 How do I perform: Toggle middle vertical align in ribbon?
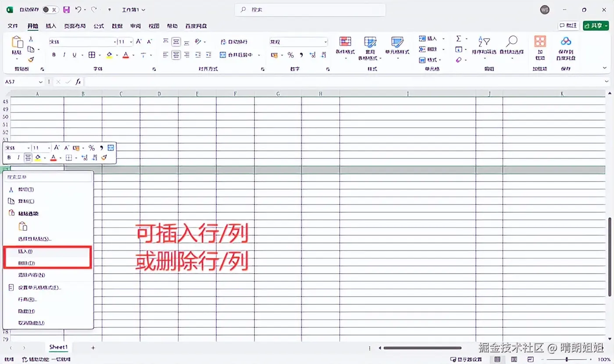[176, 42]
